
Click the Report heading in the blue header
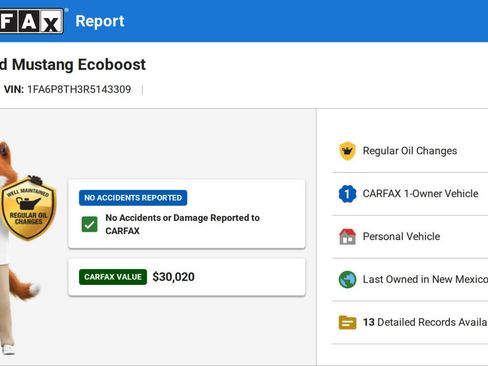point(100,21)
